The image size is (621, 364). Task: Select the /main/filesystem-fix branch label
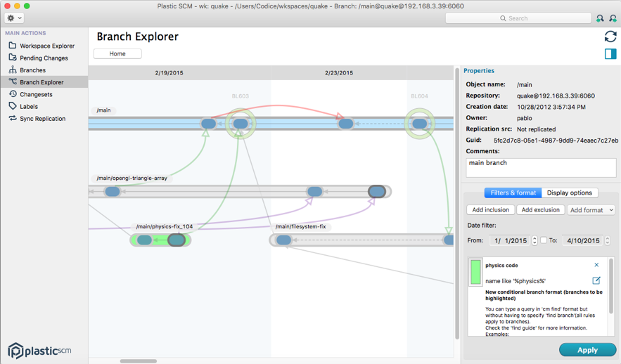[300, 227]
